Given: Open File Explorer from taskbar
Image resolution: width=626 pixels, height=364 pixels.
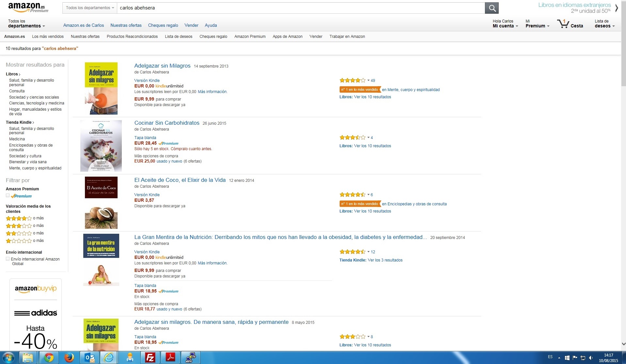Looking at the screenshot, I should (x=28, y=358).
